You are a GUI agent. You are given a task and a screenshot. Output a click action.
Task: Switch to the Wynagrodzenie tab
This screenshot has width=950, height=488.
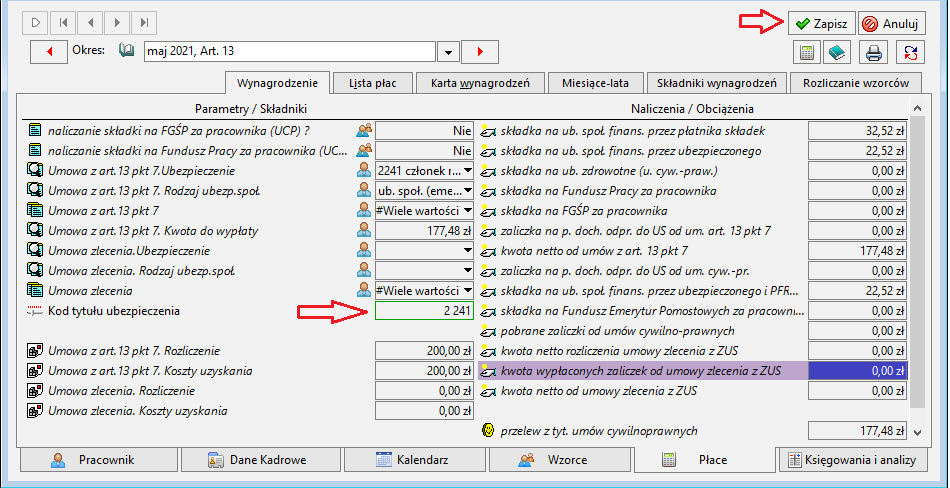[277, 83]
